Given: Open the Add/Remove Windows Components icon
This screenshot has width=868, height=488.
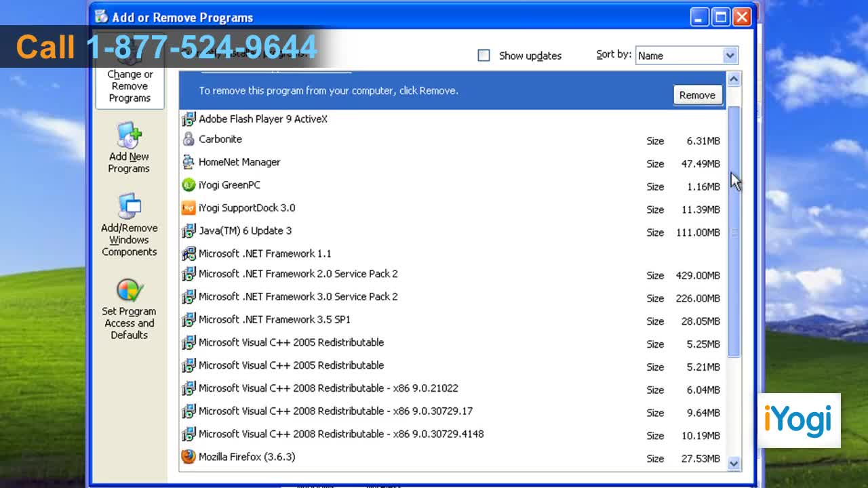Looking at the screenshot, I should tap(129, 207).
